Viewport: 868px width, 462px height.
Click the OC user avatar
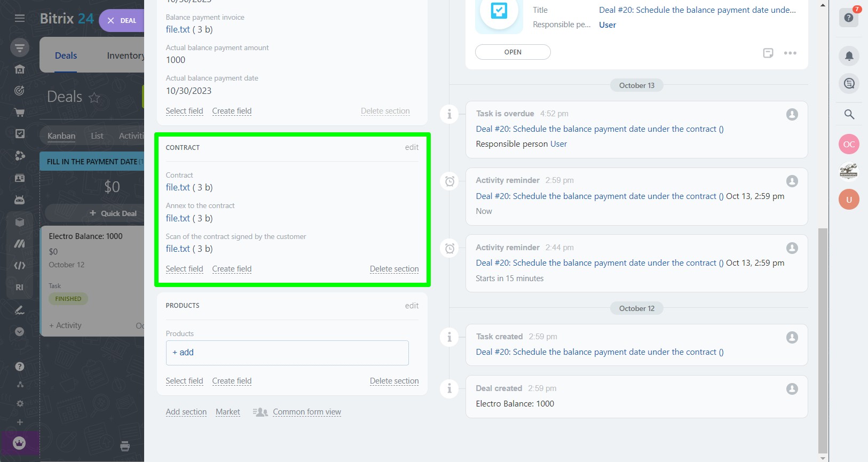pos(849,144)
